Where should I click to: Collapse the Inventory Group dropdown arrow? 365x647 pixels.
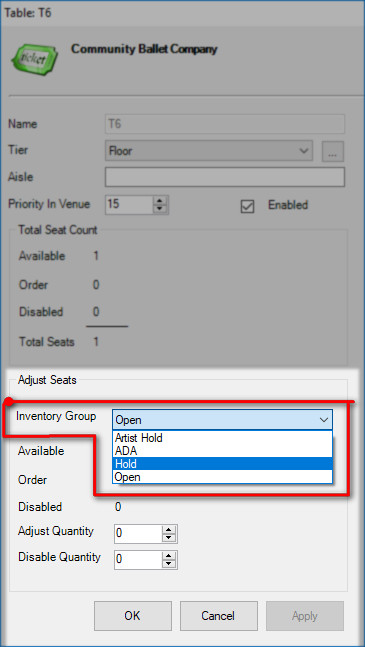(324, 420)
